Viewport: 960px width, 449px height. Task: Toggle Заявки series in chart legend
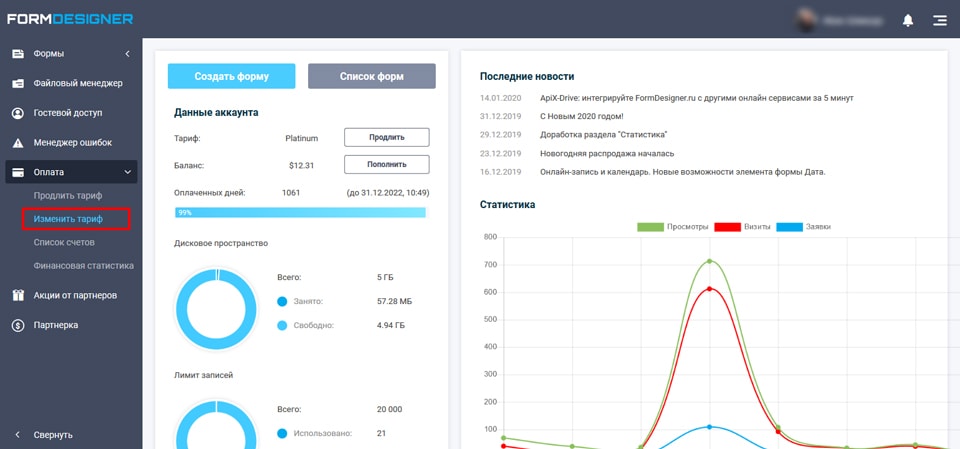804,227
